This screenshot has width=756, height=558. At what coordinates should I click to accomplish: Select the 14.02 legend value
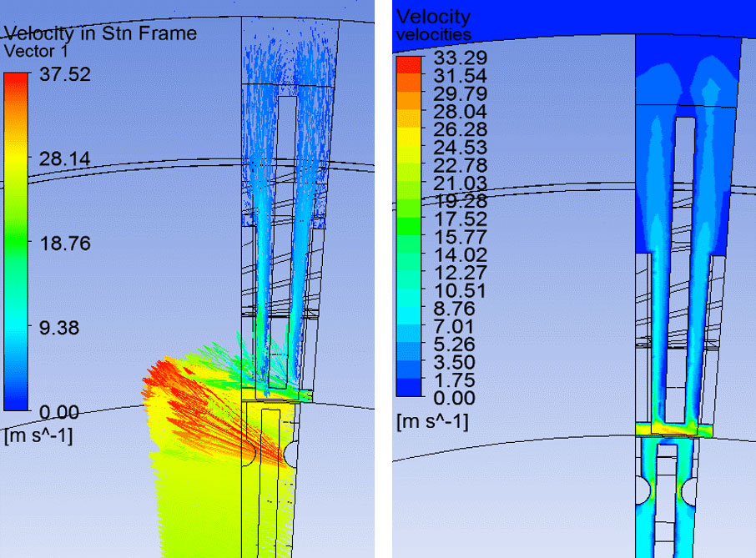461,255
